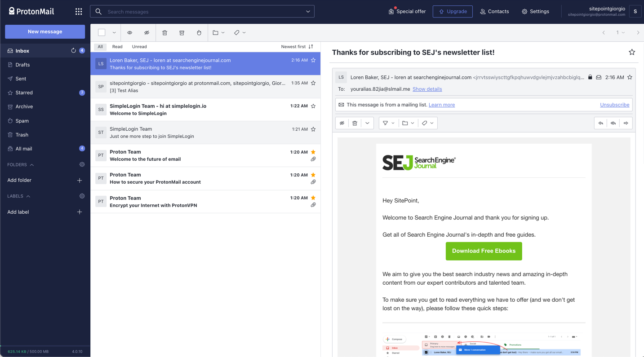Open the Drafts folder in sidebar
The image size is (644, 357).
(22, 65)
